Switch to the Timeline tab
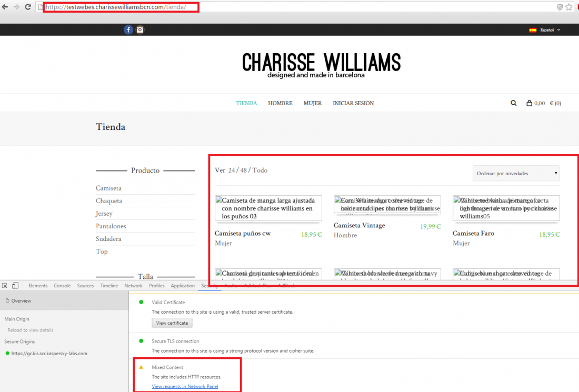579x392 pixels. [109, 286]
